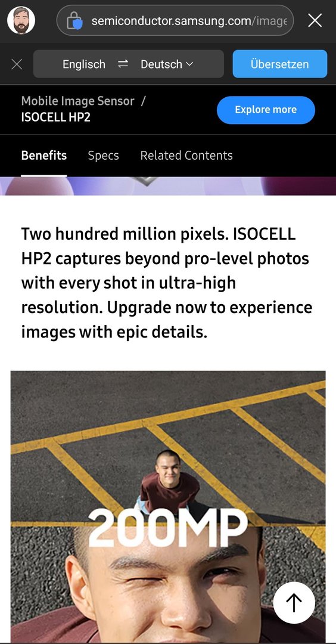Screen dimensions: 336x644
Task: Select the Two hundred million pixels paragraph
Action: coord(167,283)
